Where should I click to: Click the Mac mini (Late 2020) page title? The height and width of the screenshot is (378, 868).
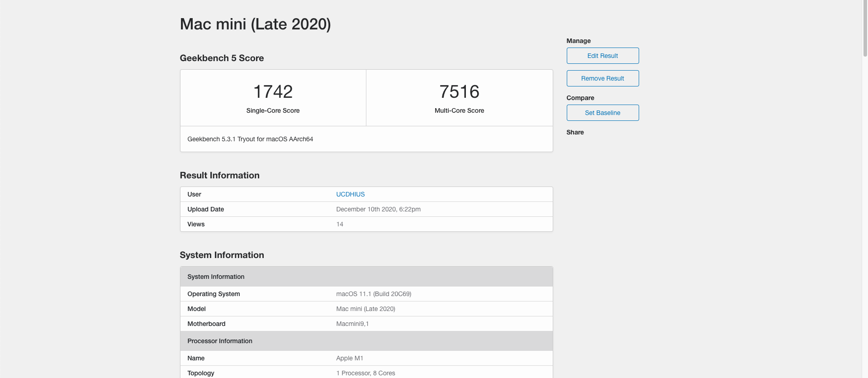pyautogui.click(x=255, y=24)
